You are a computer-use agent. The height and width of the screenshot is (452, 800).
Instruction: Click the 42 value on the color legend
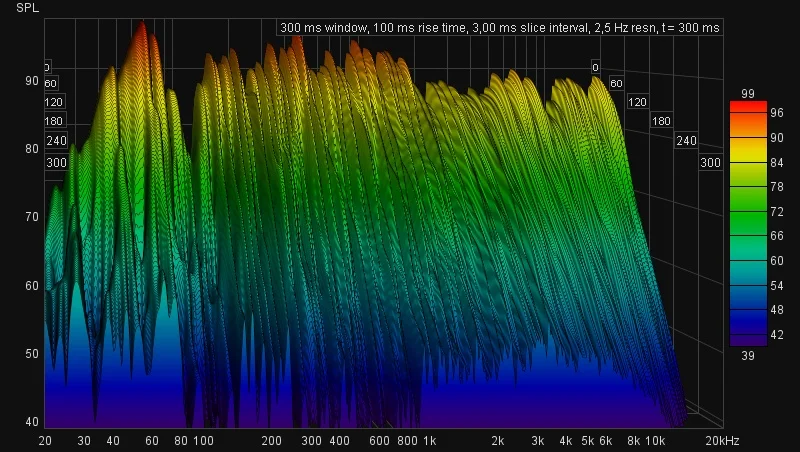(x=777, y=335)
